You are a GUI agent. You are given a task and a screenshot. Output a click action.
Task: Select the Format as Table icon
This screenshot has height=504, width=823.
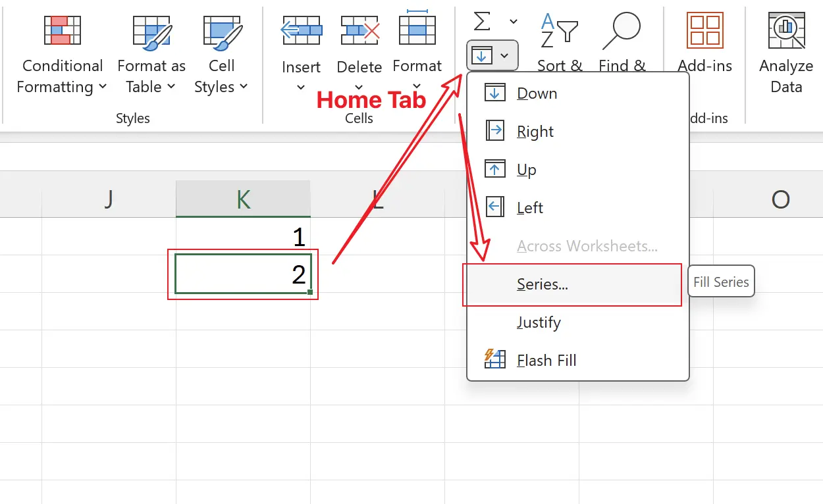click(151, 30)
